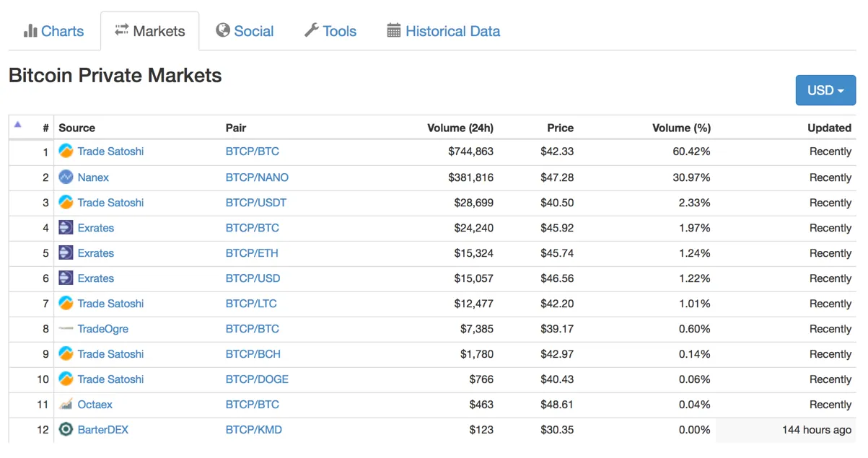Open the Tools tab
The width and height of the screenshot is (868, 458).
330,31
